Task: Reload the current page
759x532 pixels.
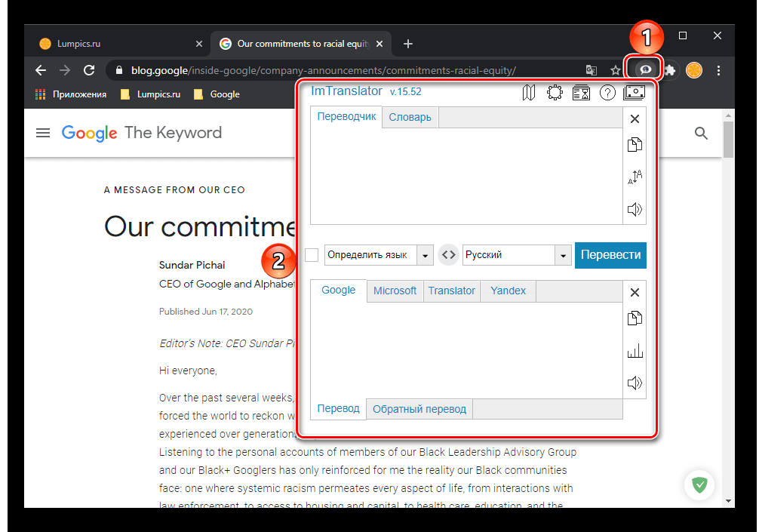Action: point(89,70)
